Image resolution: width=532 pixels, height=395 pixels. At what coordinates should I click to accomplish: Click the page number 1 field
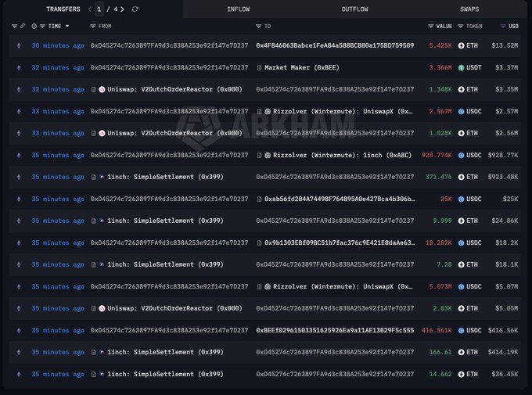tap(99, 9)
